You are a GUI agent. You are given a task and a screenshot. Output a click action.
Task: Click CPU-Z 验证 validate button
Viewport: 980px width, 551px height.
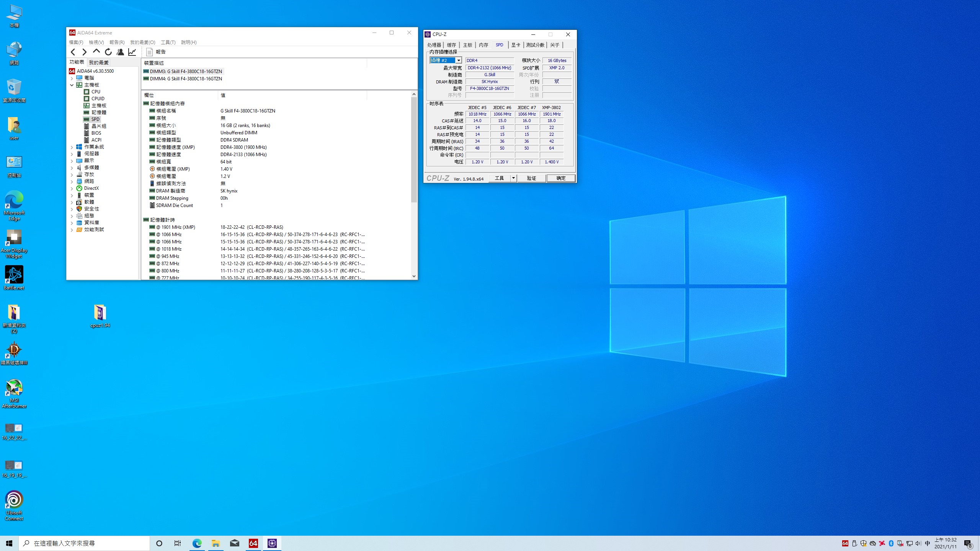[532, 178]
